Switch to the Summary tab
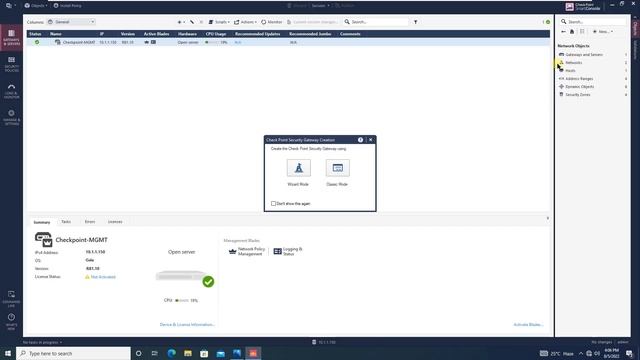Viewport: 640px width, 360px height. tap(42, 222)
